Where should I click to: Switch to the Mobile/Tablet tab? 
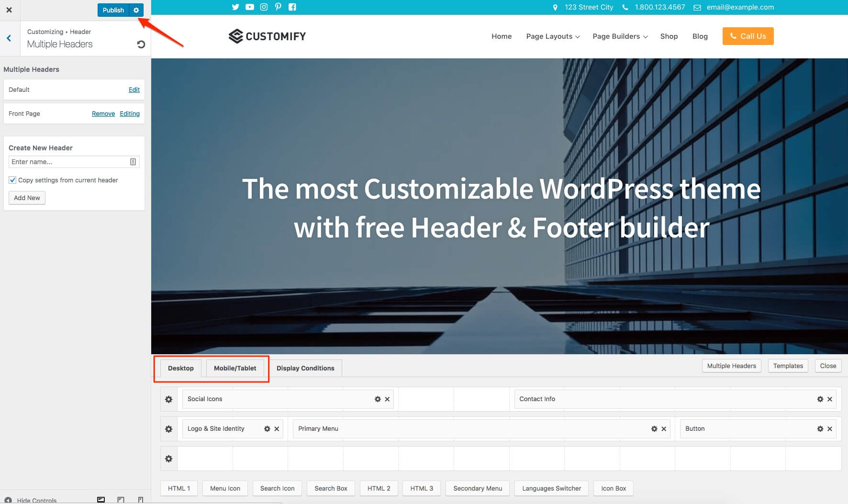[x=235, y=368]
